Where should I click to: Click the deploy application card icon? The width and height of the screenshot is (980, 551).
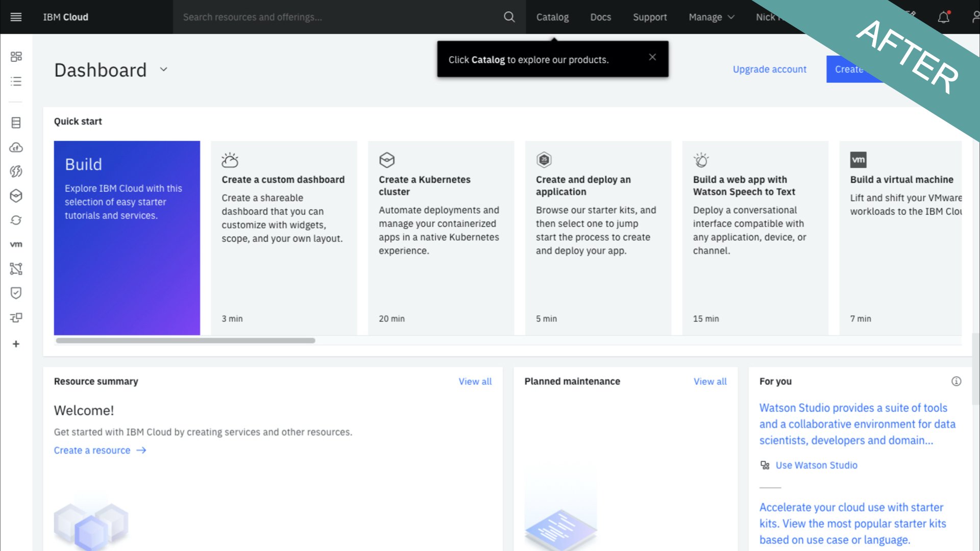pos(544,160)
